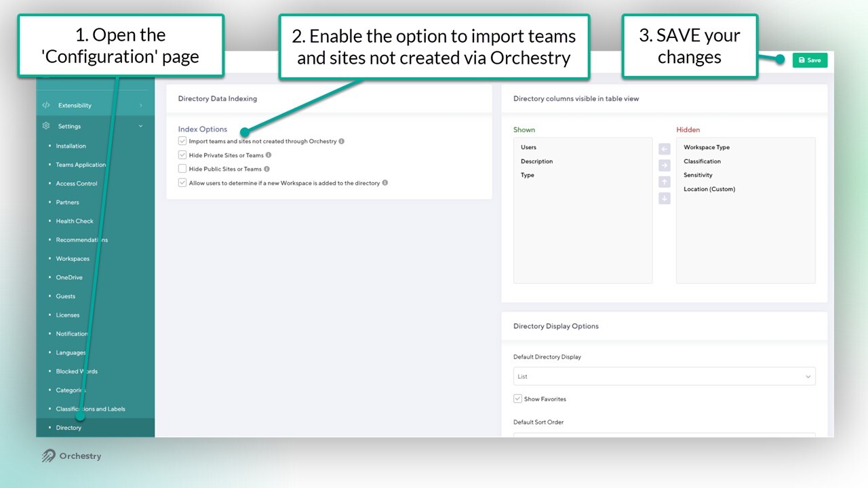The width and height of the screenshot is (868, 488).
Task: Open the Recommendations settings page
Action: [82, 240]
